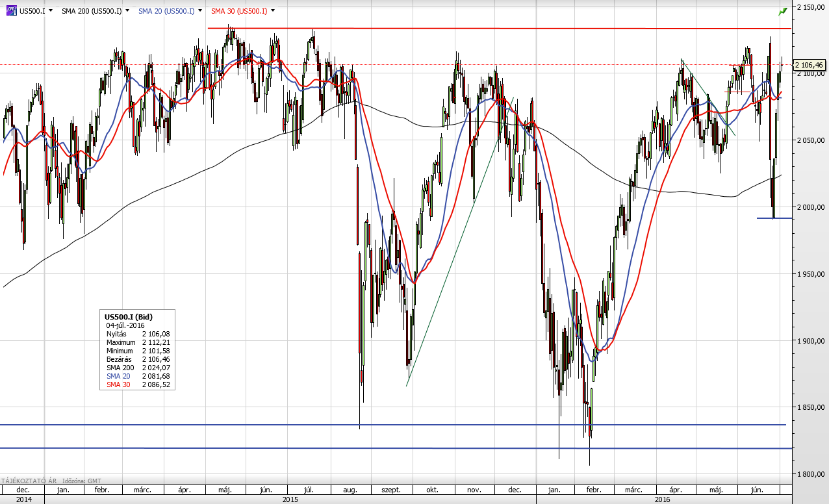829x504 pixels.
Task: Open the SMA 200 (US500.I) indicator dropdown
Action: [x=127, y=11]
